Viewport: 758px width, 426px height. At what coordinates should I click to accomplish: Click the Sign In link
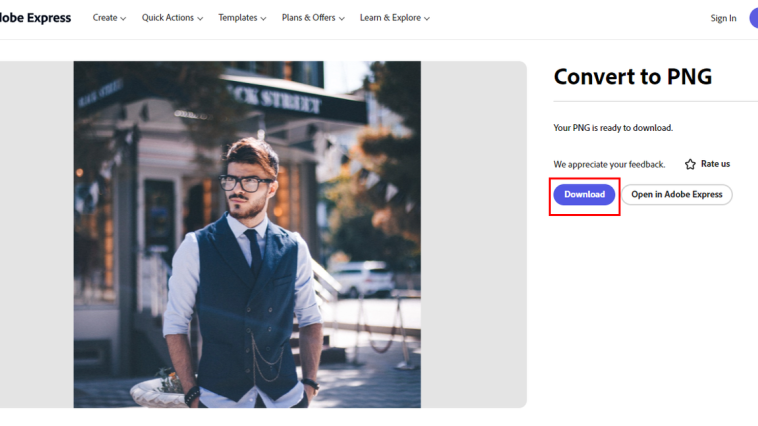(x=723, y=18)
